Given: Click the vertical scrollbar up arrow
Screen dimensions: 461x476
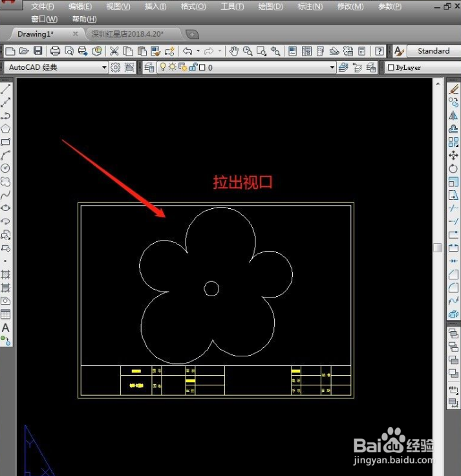Looking at the screenshot, I should 438,83.
